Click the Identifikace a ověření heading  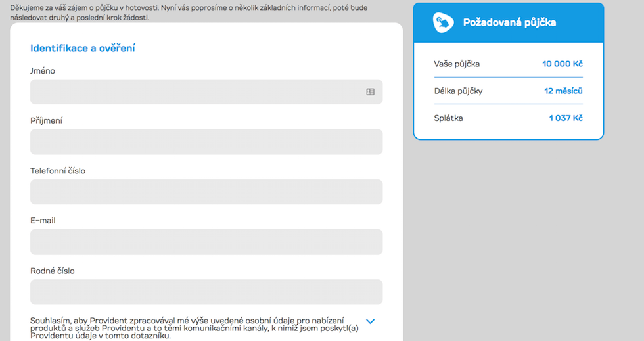point(83,48)
